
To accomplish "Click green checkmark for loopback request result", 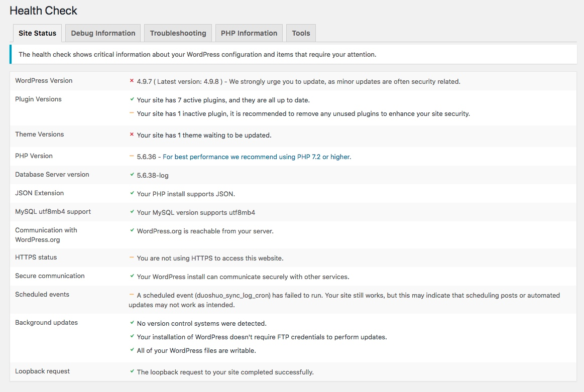I will click(132, 372).
